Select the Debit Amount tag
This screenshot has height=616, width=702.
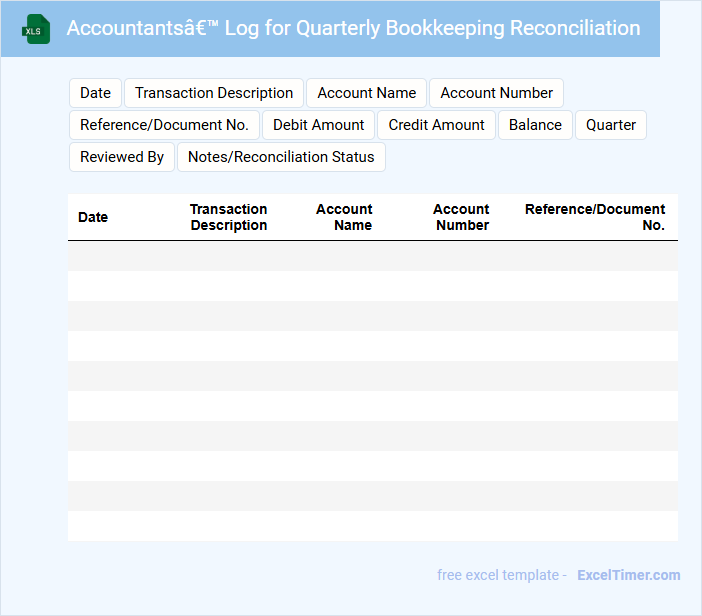[x=318, y=125]
